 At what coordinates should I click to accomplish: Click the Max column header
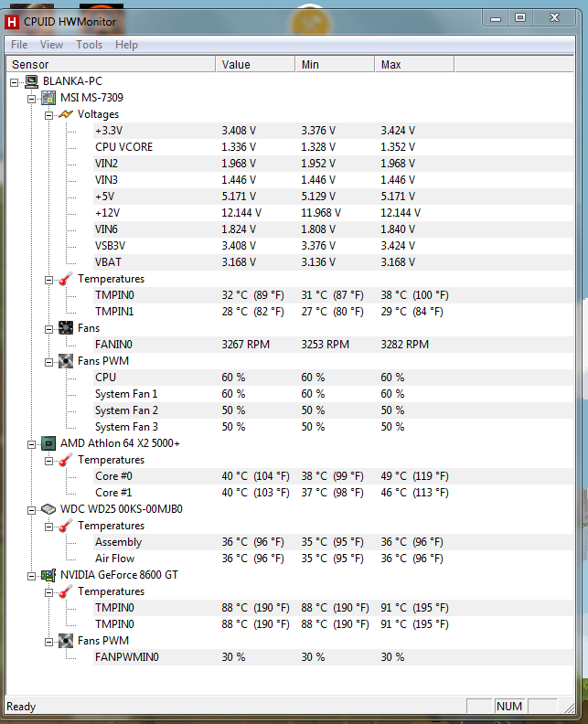point(413,65)
